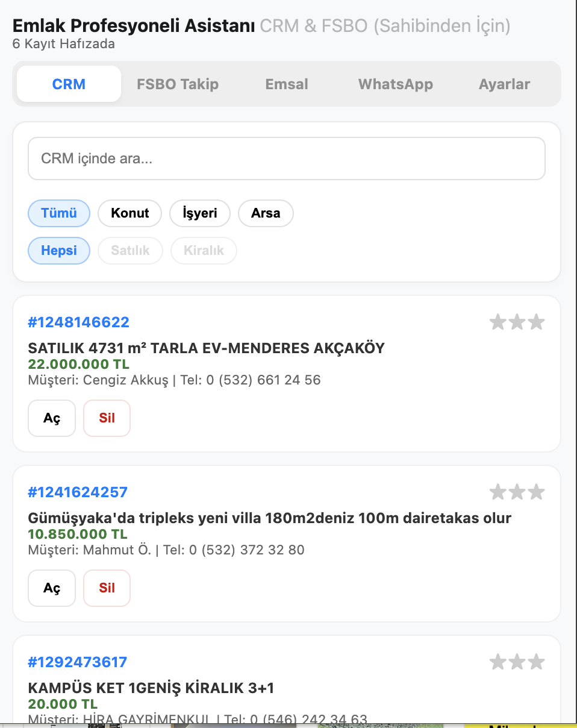577x728 pixels.
Task: Click the third star on the Gümüşyaka listing
Action: coord(536,492)
